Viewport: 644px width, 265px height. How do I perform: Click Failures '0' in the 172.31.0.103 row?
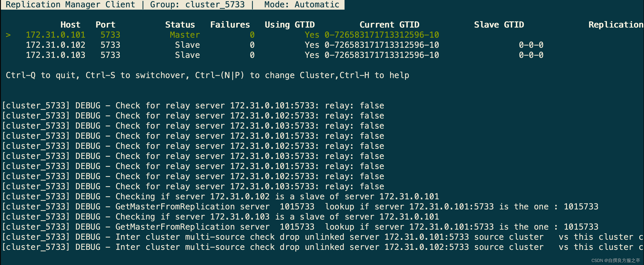tap(252, 55)
